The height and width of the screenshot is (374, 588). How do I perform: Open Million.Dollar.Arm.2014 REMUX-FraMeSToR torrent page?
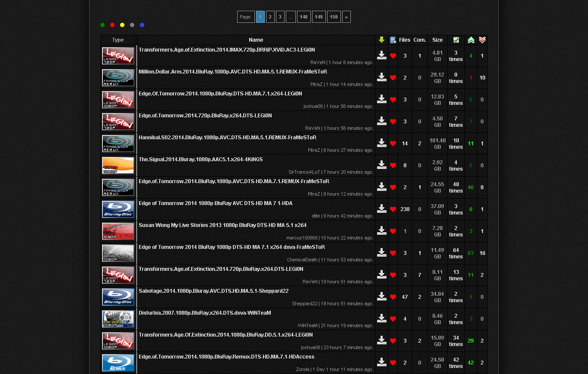[233, 72]
